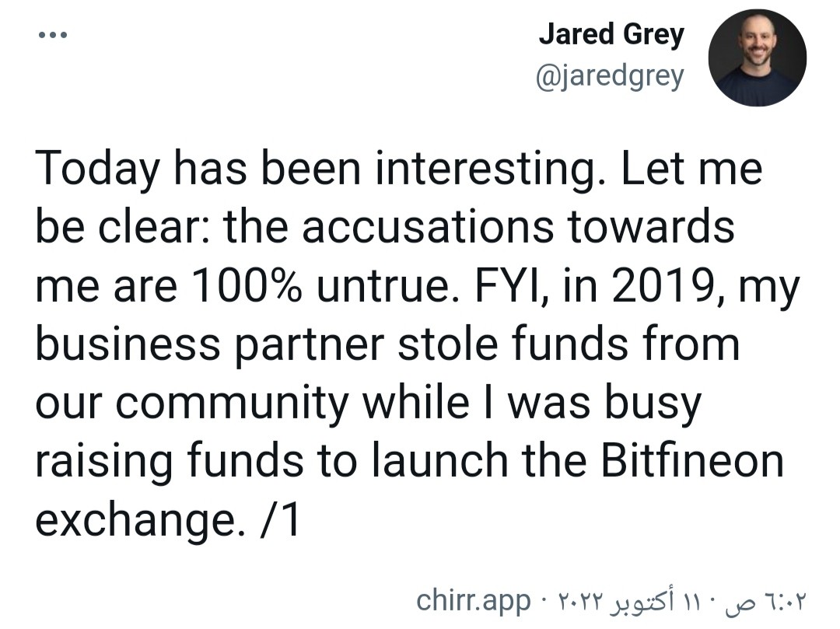Open the @jaredgrey handle link
The width and height of the screenshot is (840, 629).
pos(610,76)
